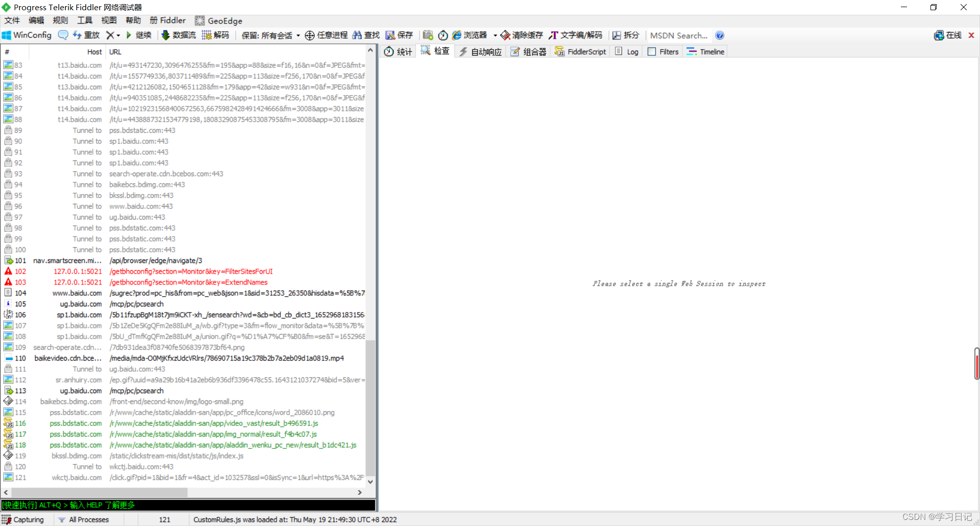Click the camera screenshot icon
Viewport: 980px width, 526px height.
[428, 35]
